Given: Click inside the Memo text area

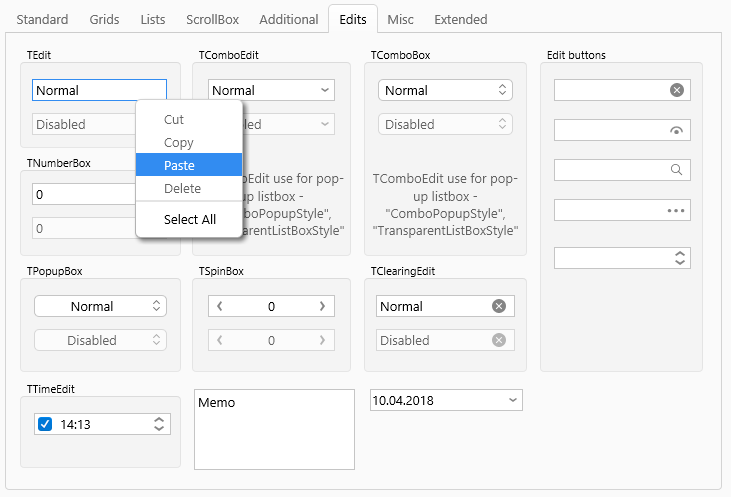Looking at the screenshot, I should click(274, 429).
